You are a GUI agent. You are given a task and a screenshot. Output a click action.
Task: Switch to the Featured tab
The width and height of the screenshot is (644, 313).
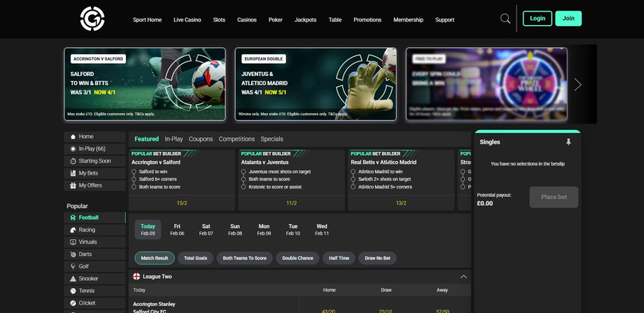pos(146,139)
